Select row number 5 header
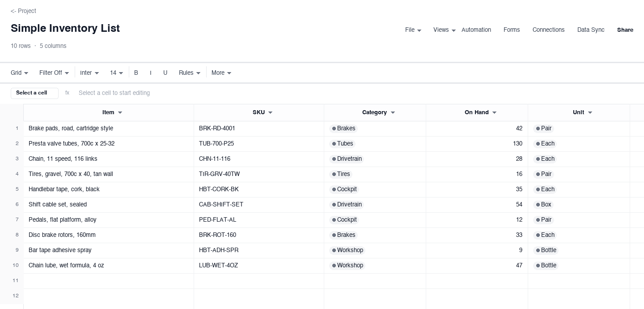This screenshot has height=309, width=644. point(12,189)
